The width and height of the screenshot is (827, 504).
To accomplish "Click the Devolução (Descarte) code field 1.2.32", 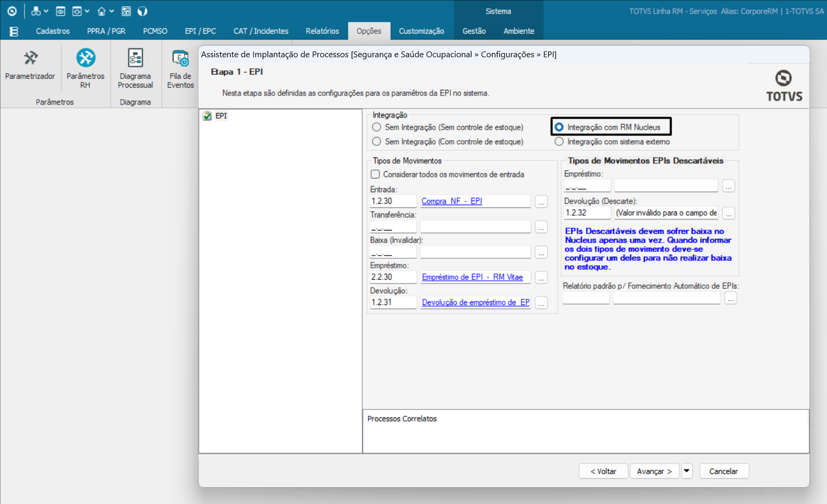I will click(587, 213).
